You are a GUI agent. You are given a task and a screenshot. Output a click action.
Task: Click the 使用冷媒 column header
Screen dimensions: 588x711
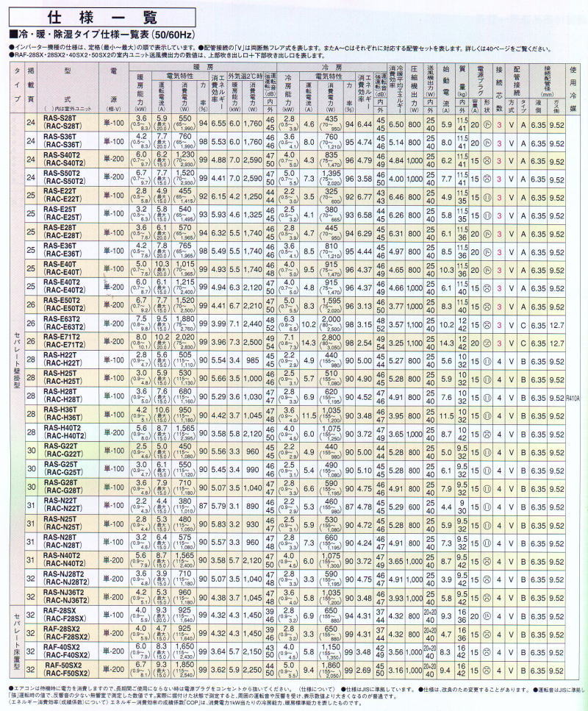[x=573, y=88]
